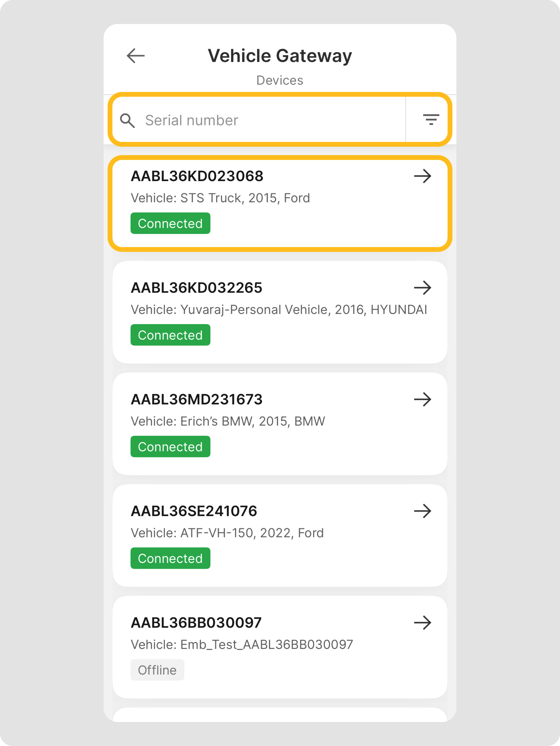Screen dimensions: 560x746
Task: Open AABL36BB030097 via its arrow icon
Action: click(x=422, y=622)
